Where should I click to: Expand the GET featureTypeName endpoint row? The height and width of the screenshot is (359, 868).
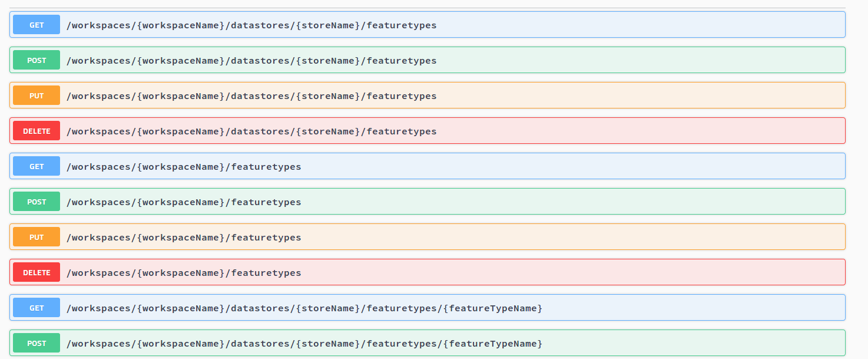[412, 307]
